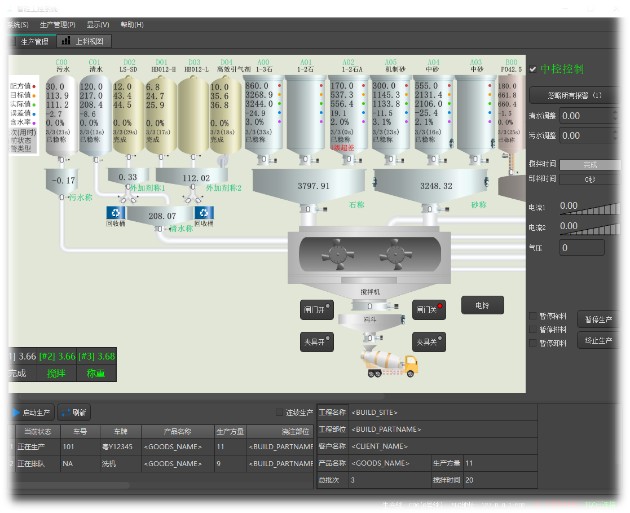Click the 气压 pressure input field
Viewport: 630px width, 513px height.
pos(580,247)
